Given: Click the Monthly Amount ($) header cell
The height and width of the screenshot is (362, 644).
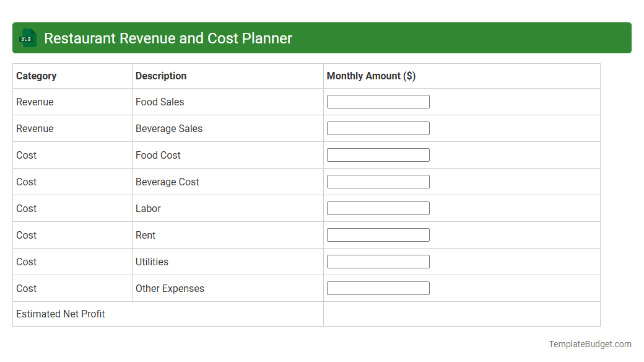Looking at the screenshot, I should 370,76.
